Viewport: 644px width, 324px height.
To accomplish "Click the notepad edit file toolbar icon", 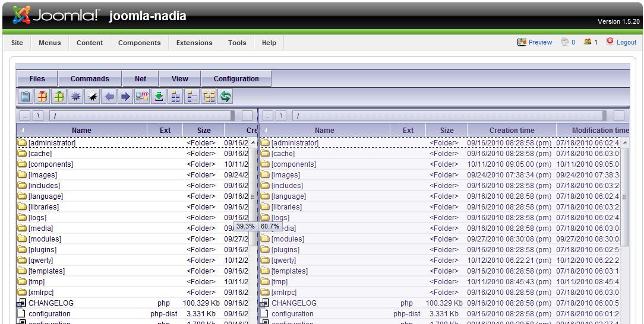I will [26, 97].
